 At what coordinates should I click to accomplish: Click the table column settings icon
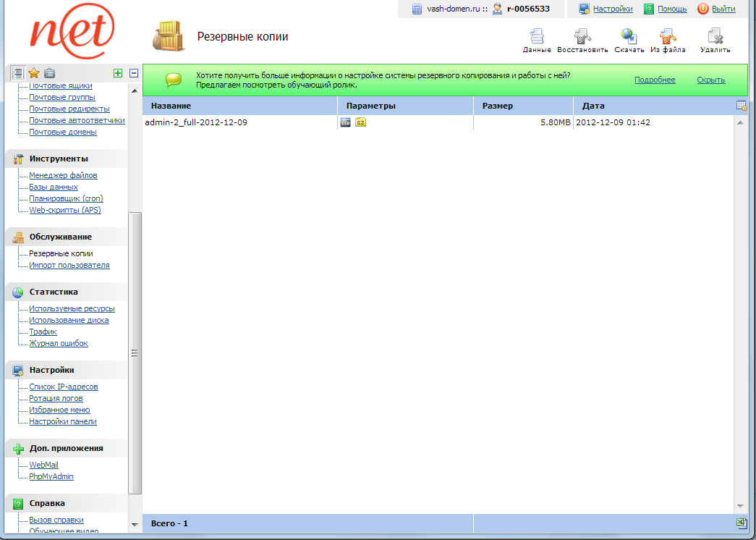pos(741,106)
